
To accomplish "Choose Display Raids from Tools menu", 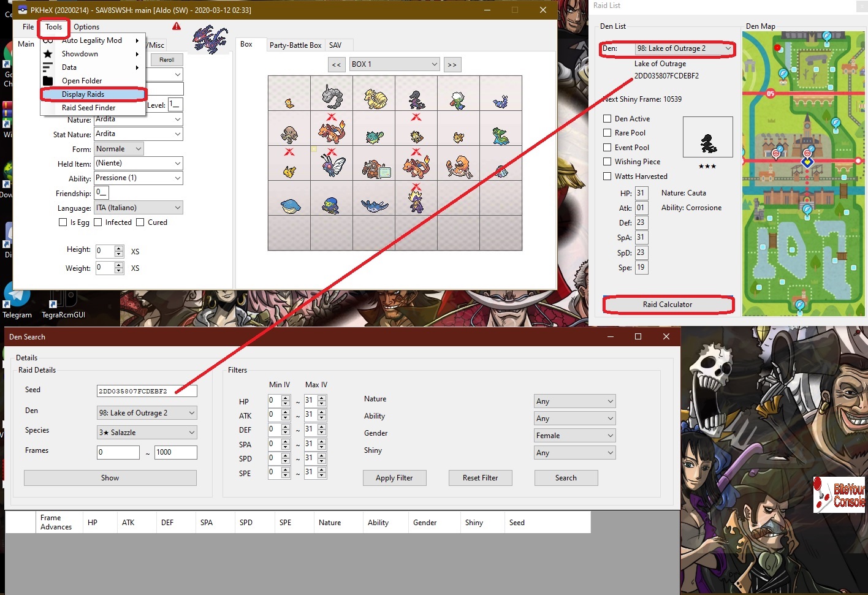I will click(93, 94).
